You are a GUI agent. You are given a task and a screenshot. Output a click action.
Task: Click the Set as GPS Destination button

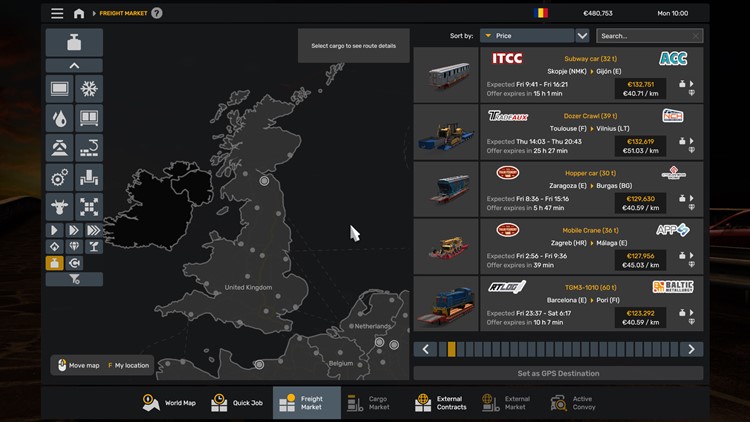558,373
